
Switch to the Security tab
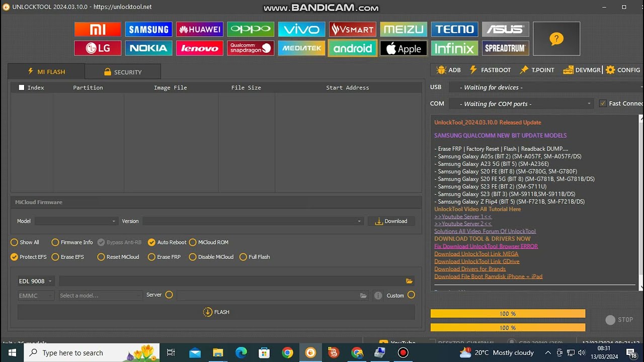click(x=123, y=72)
